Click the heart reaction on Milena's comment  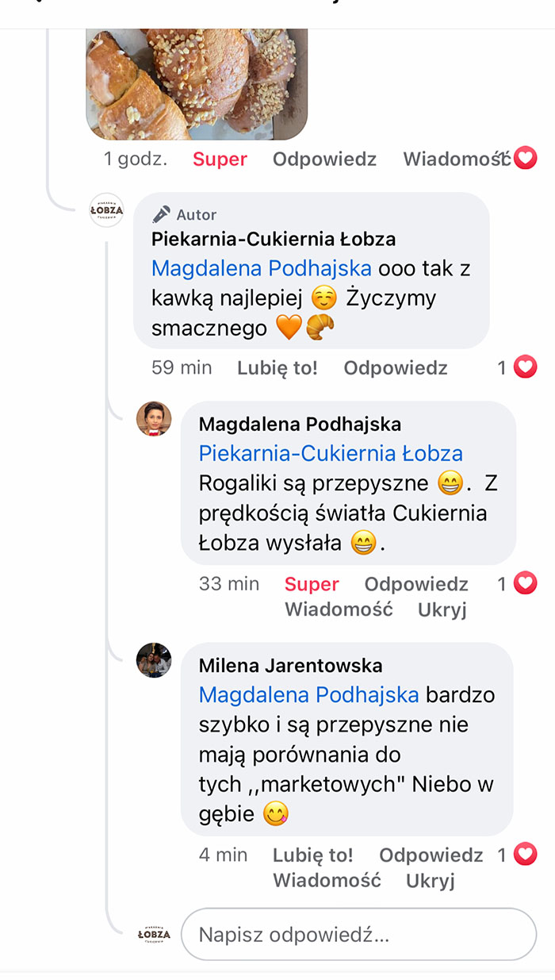tap(524, 855)
